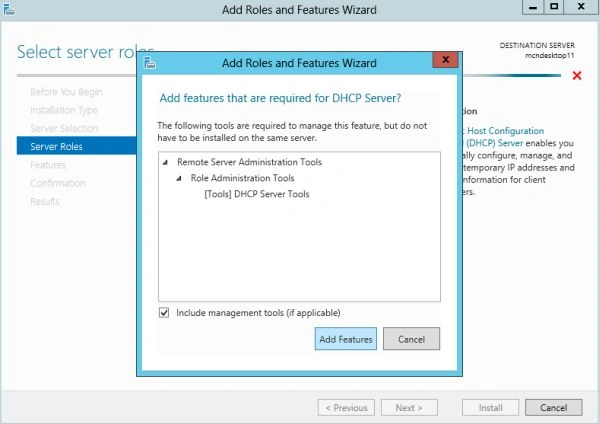Click the Next button in main wizard
The image size is (600, 424).
tap(409, 408)
